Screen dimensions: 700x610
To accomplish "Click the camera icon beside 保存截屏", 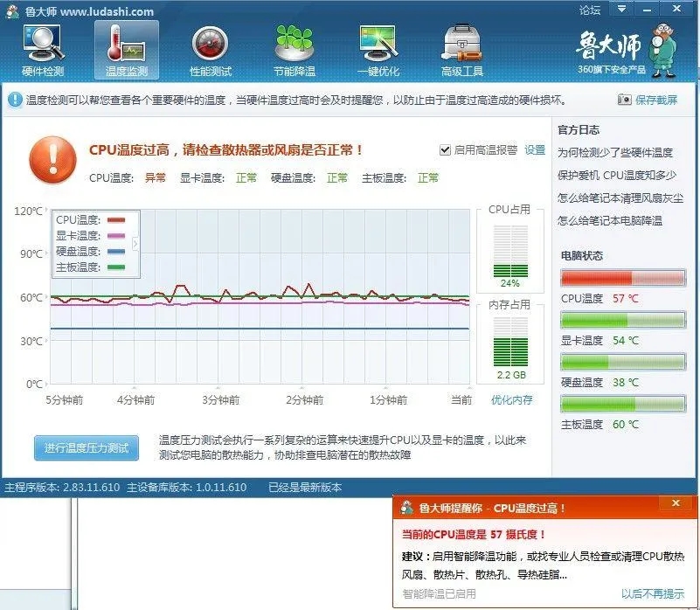I will point(625,99).
